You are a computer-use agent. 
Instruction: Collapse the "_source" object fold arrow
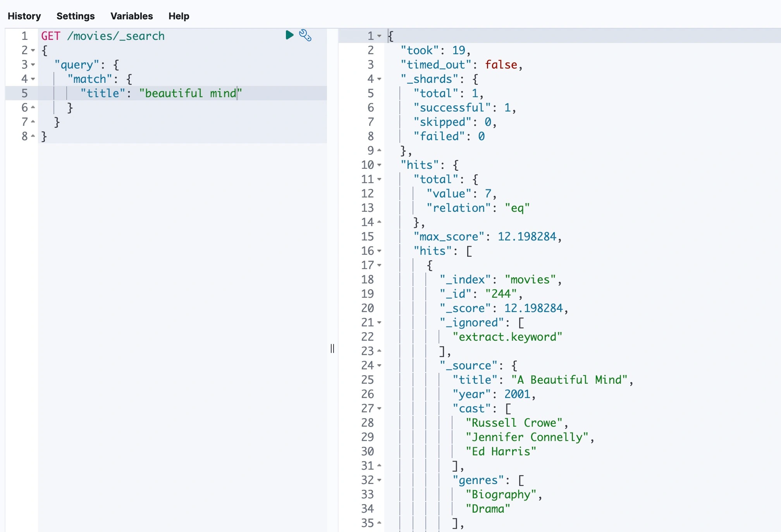tap(379, 366)
